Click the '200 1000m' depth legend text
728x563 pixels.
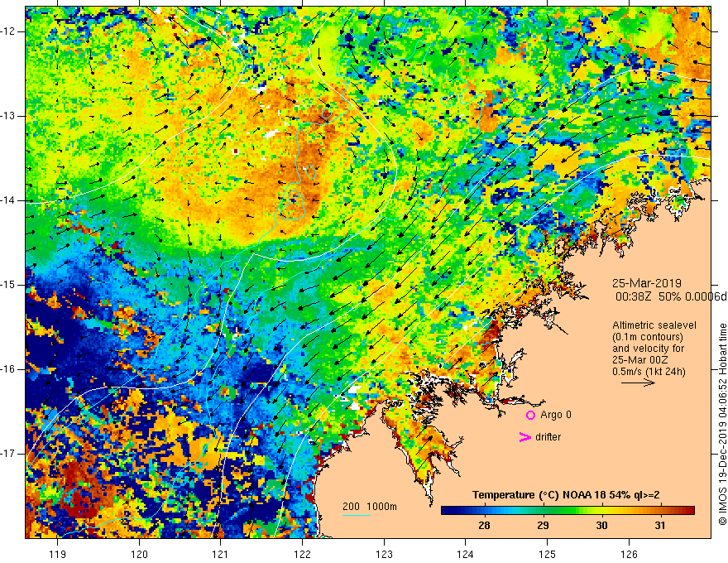click(x=370, y=507)
